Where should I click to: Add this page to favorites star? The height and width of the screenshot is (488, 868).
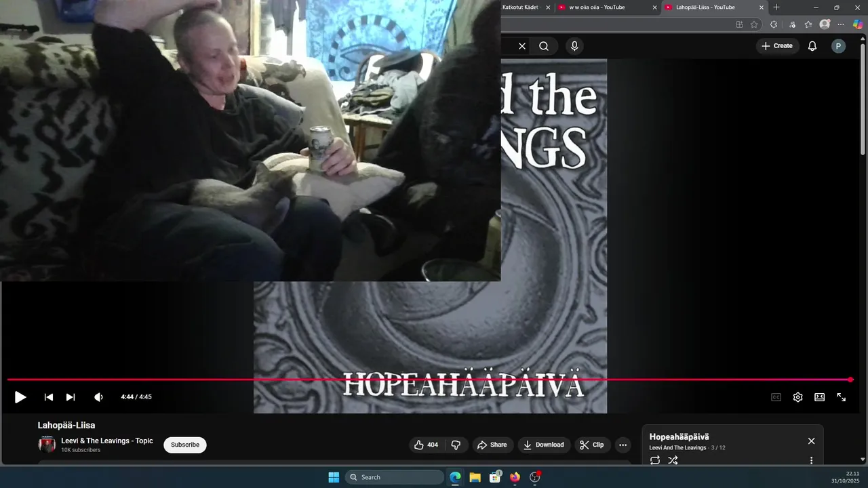click(754, 24)
